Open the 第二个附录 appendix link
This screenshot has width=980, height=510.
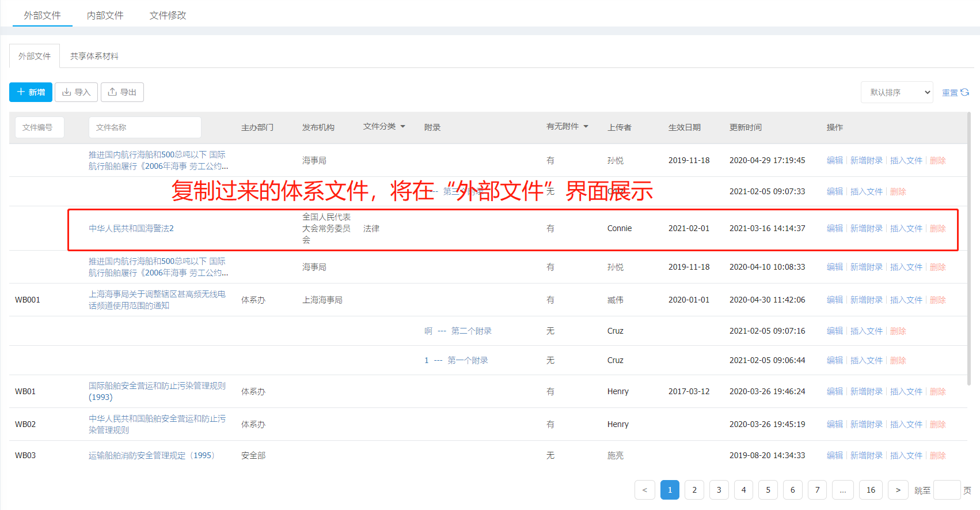coord(458,331)
